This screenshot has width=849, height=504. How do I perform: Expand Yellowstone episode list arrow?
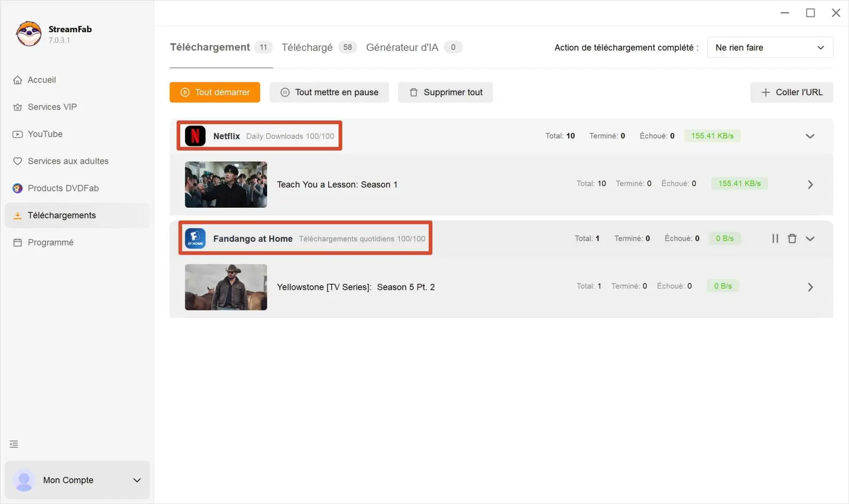(810, 287)
